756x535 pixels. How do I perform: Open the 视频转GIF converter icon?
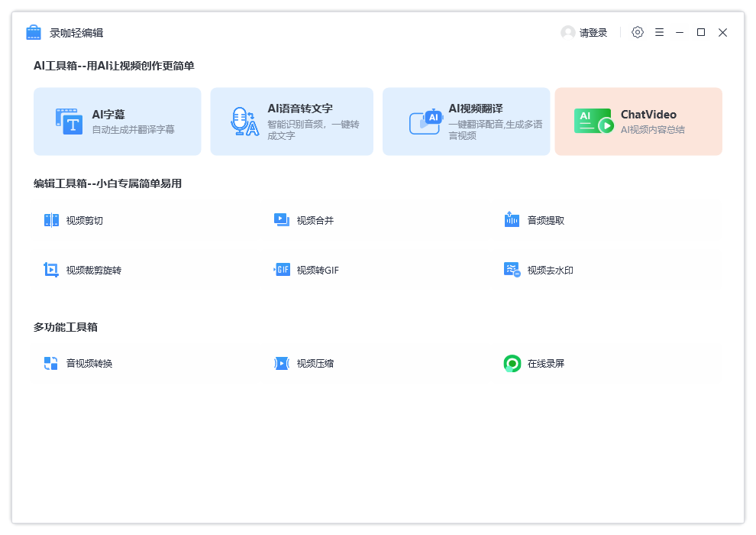coord(282,269)
